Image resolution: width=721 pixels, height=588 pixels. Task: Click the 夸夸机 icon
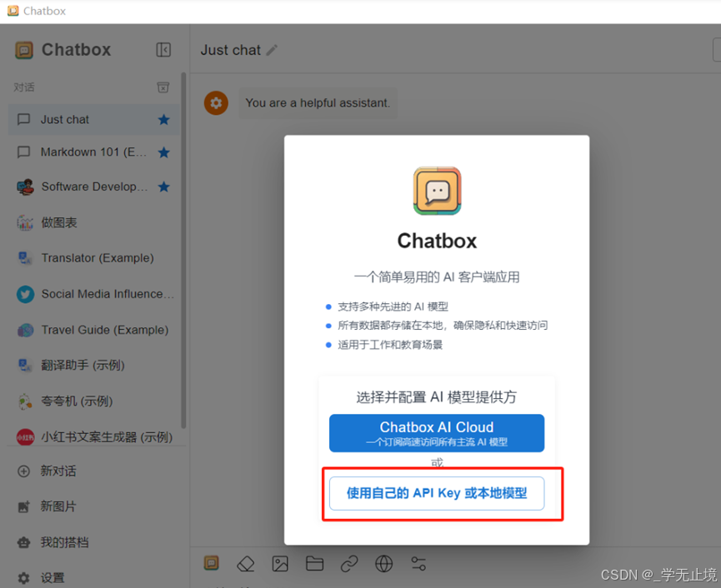tap(25, 401)
